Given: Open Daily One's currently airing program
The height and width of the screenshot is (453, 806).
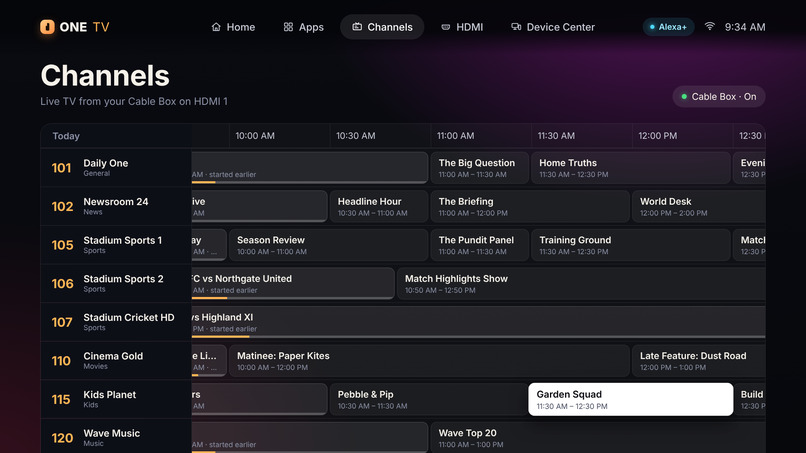Looking at the screenshot, I should pyautogui.click(x=309, y=168).
